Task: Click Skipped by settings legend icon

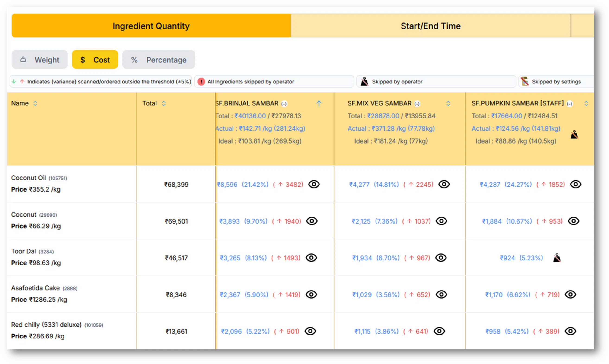Action: pyautogui.click(x=525, y=81)
